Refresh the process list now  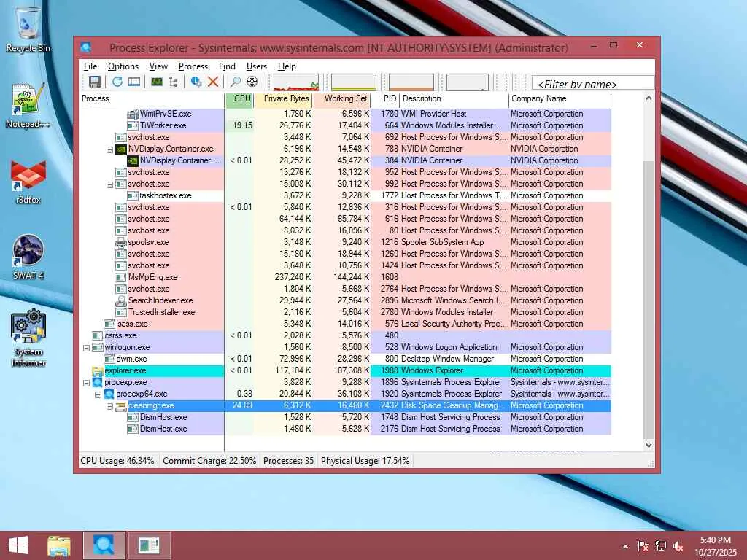coord(117,82)
